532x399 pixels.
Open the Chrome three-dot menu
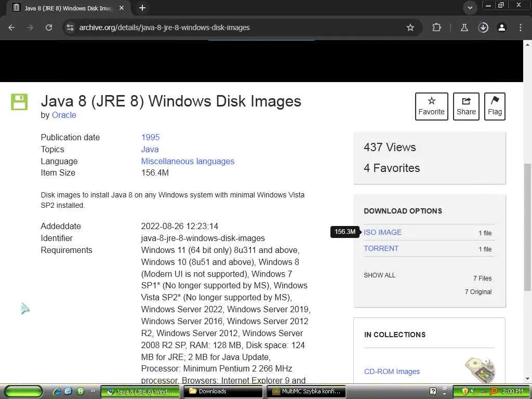(x=521, y=28)
